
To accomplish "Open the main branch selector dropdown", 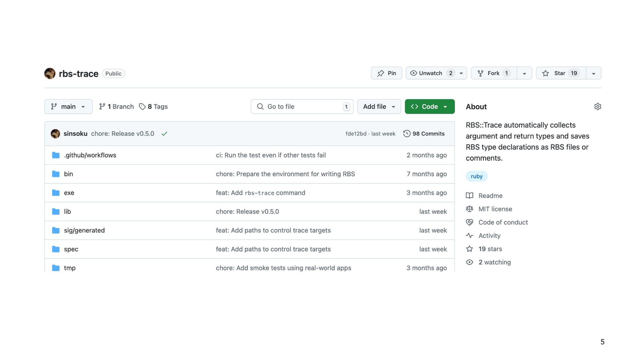I will click(x=68, y=107).
